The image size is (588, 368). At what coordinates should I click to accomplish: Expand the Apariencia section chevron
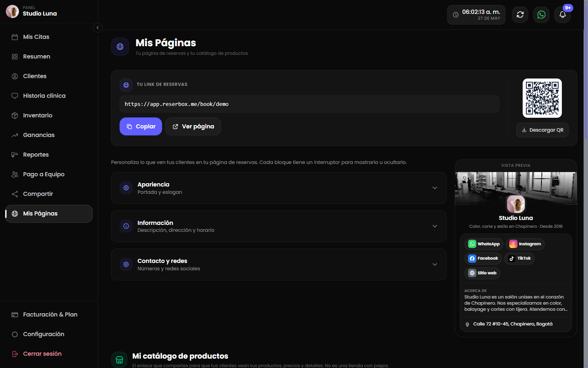click(435, 188)
